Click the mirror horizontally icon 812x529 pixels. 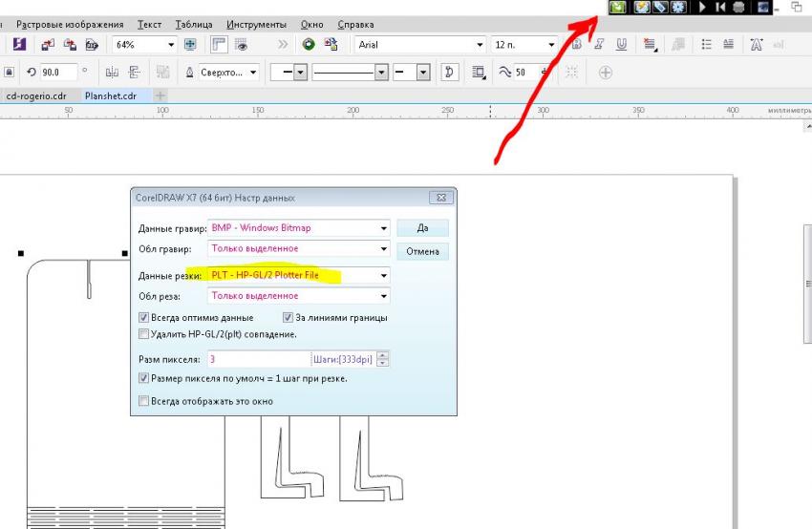112,72
